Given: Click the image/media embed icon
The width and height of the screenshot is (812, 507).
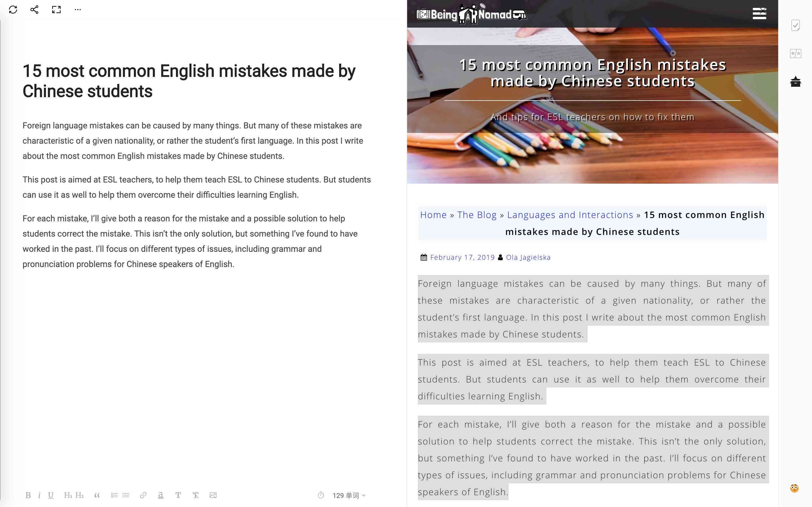Looking at the screenshot, I should [213, 495].
